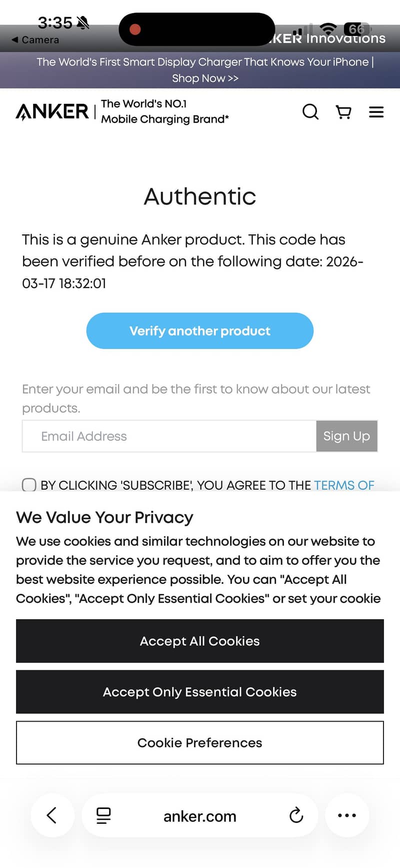This screenshot has height=868, width=400.
Task: Tap the search magnifier icon
Action: (x=310, y=111)
